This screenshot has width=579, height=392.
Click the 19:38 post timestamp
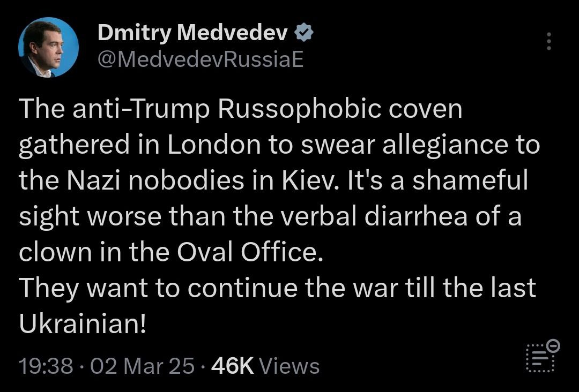coord(46,366)
